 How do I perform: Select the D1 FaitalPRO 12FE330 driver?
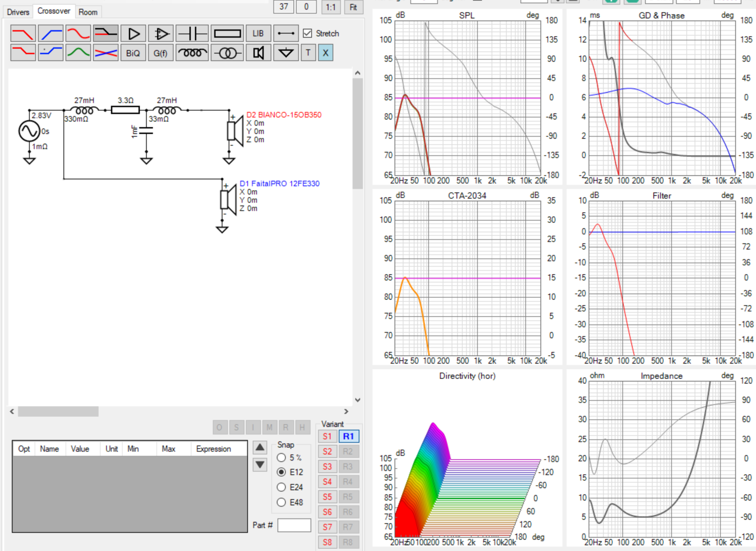228,200
